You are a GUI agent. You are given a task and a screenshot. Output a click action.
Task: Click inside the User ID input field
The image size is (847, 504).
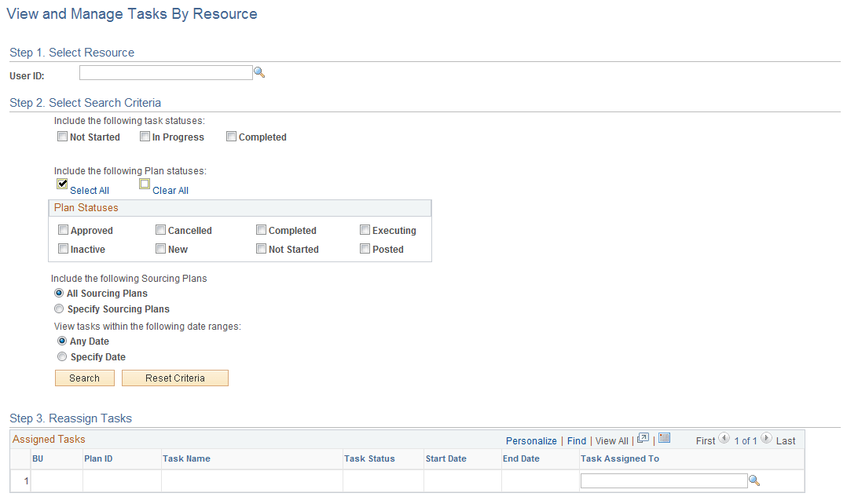click(165, 71)
